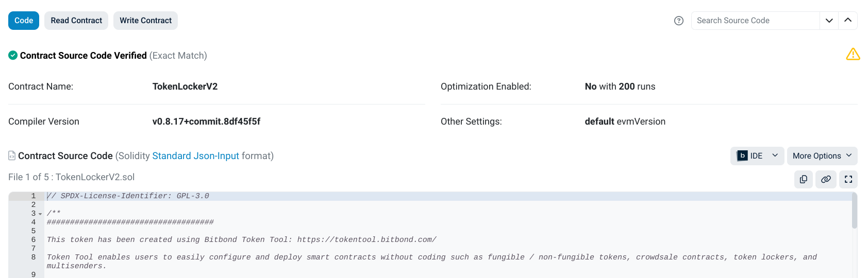Copy source code with the copy icon
This screenshot has width=868, height=278.
pyautogui.click(x=804, y=179)
